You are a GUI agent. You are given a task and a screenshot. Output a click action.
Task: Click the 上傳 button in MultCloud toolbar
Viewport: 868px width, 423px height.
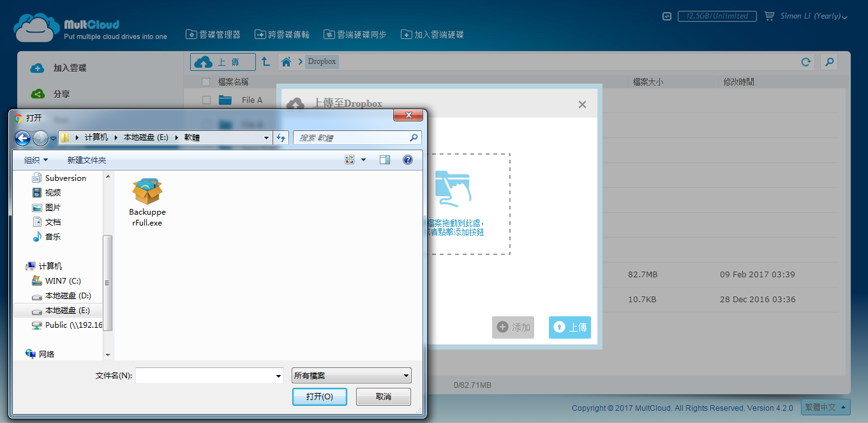[x=223, y=62]
